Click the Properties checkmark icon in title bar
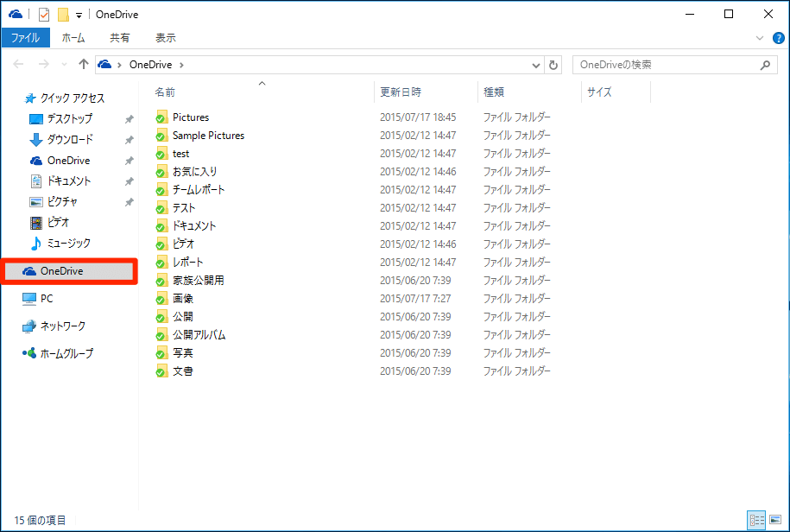790x532 pixels. tap(44, 15)
